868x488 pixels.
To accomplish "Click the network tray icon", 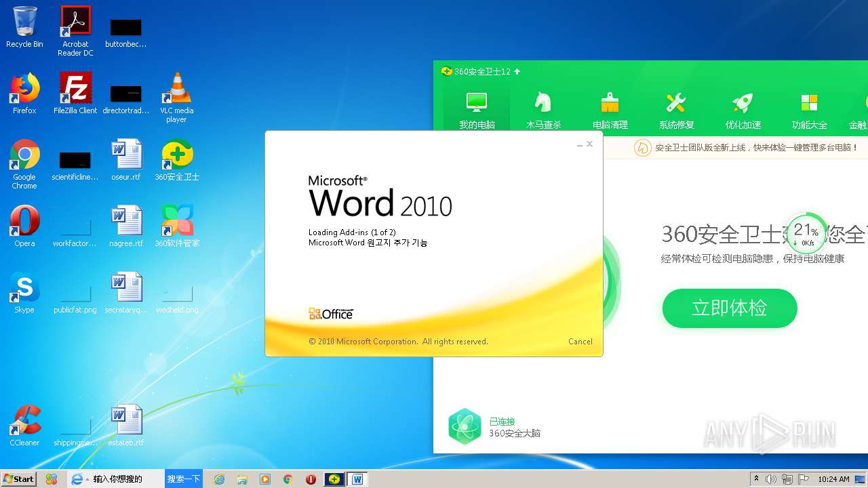I will coord(787,479).
